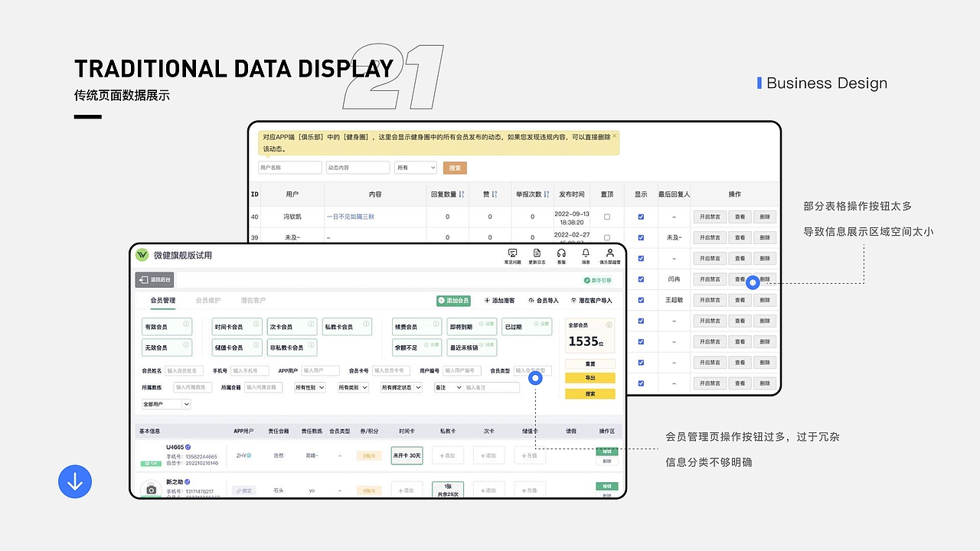Viewport: 980px width, 551px height.
Task: Click the 重置 button
Action: [x=590, y=364]
